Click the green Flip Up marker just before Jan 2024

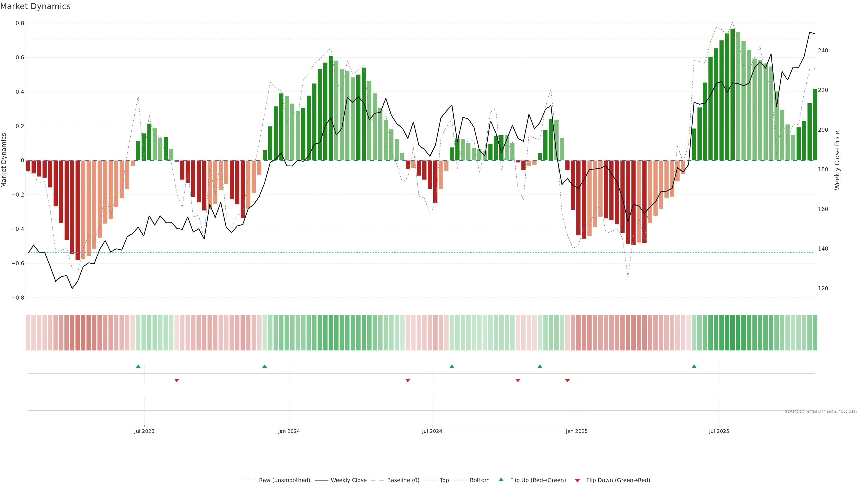(264, 366)
